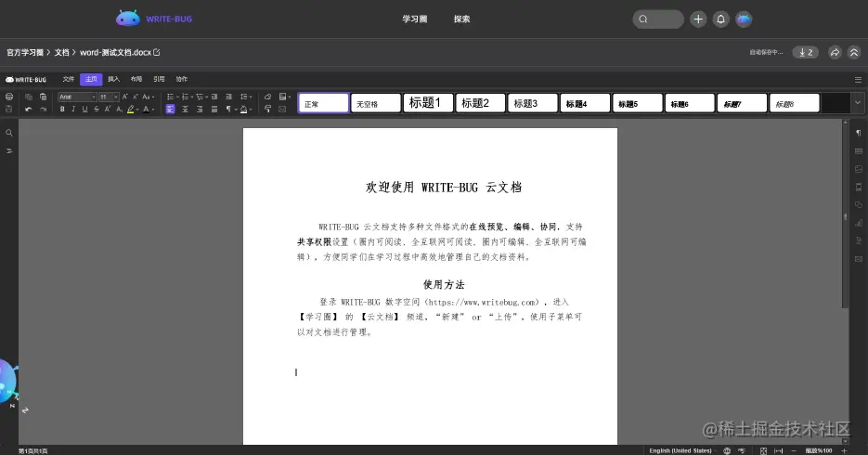Open image settings in right sidebar
Viewport: 868px width, 455px height.
click(x=858, y=169)
